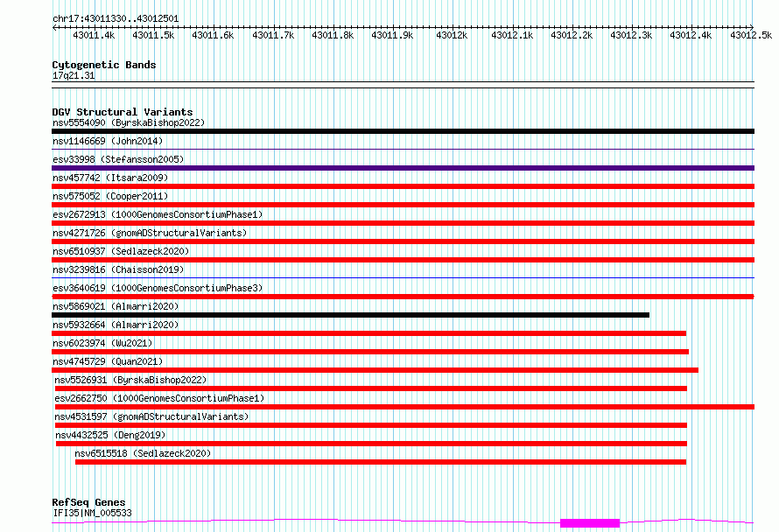Open the IFI35|NM_005533 gene label
The height and width of the screenshot is (532, 779).
(x=92, y=513)
